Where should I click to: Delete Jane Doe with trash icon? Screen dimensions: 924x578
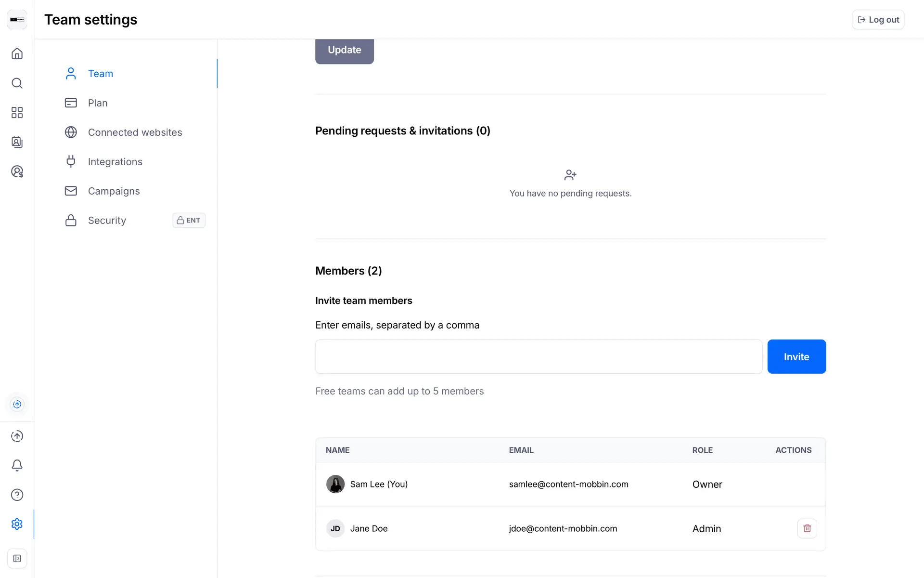pos(807,528)
